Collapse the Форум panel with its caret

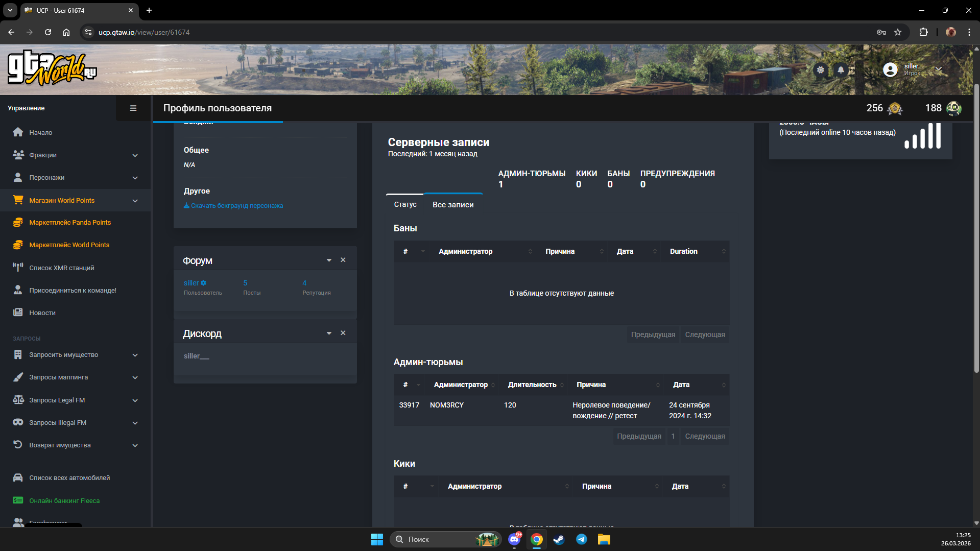click(329, 260)
